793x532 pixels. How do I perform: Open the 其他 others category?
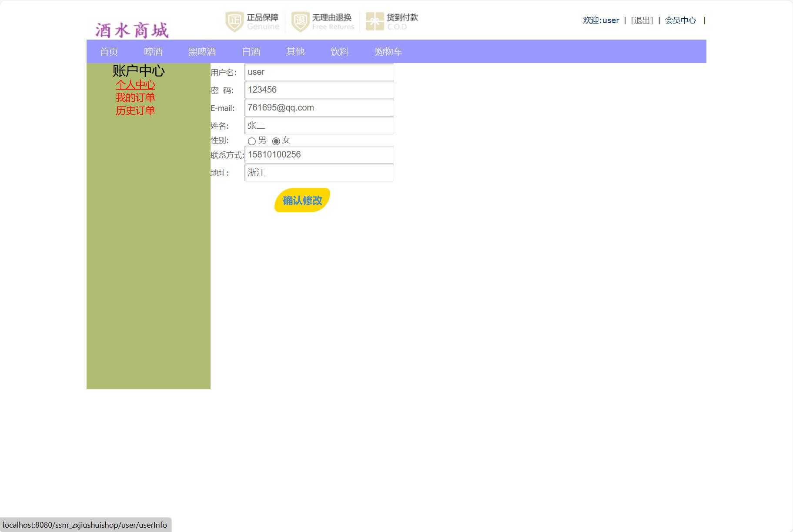point(295,51)
